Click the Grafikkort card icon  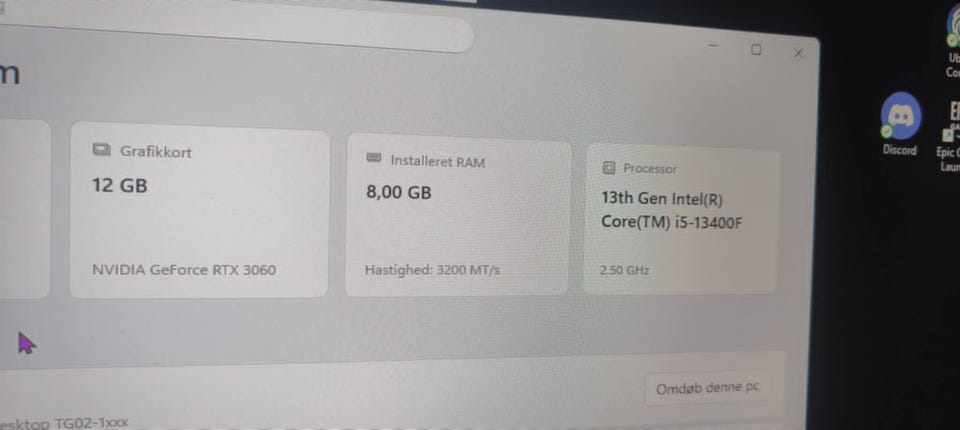pyautogui.click(x=101, y=149)
